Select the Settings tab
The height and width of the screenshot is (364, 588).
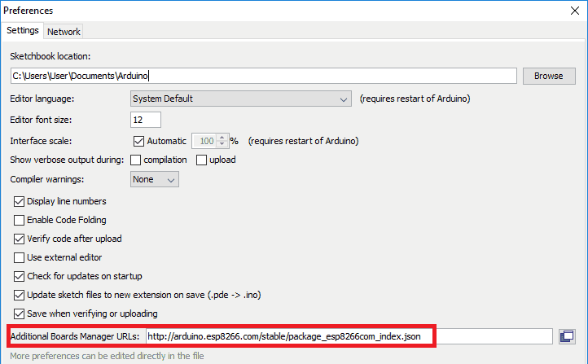click(23, 30)
